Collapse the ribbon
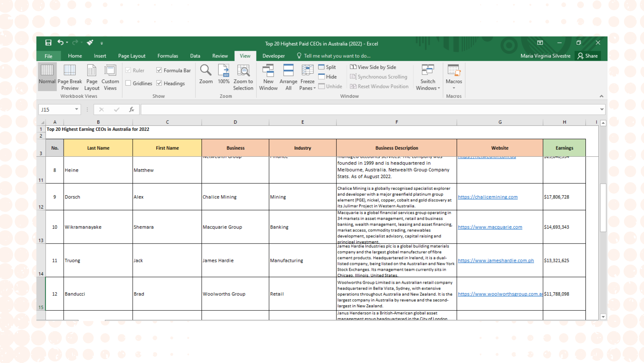 coord(601,96)
